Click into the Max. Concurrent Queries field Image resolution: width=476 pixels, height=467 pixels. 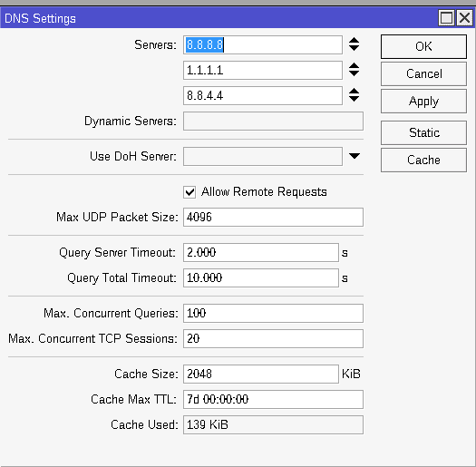273,313
